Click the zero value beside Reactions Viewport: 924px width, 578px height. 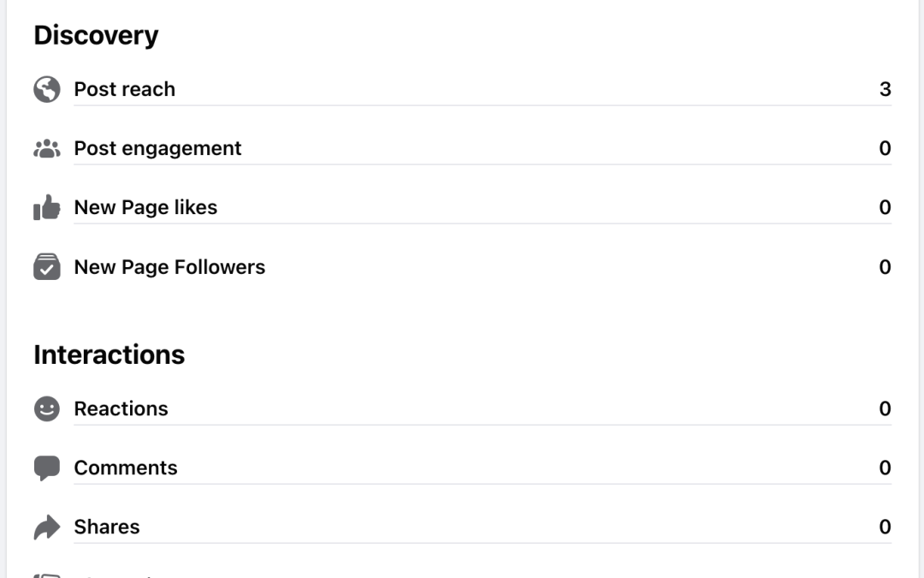pyautogui.click(x=885, y=408)
